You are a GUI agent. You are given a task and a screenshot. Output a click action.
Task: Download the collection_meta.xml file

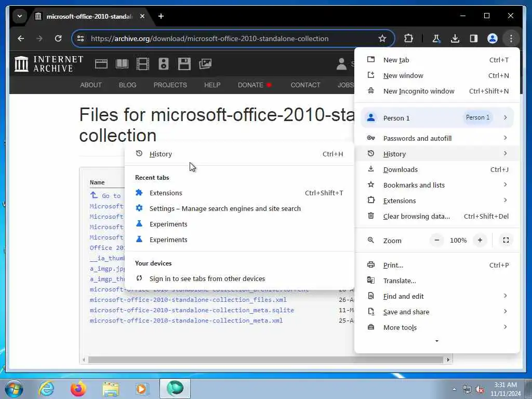pyautogui.click(x=186, y=320)
